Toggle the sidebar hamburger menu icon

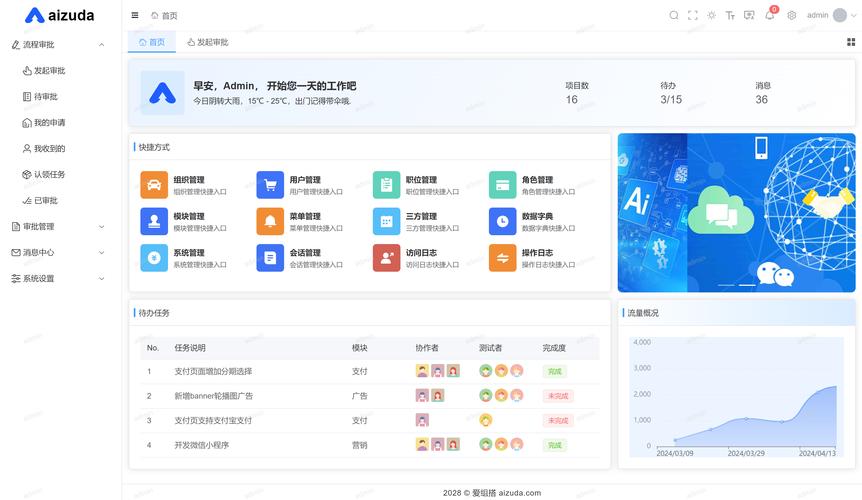pyautogui.click(x=135, y=15)
